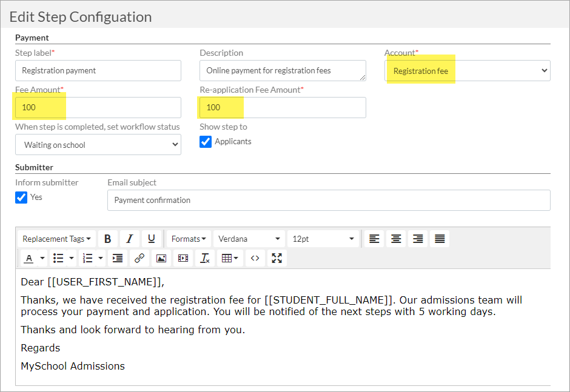Apply underline formatting
Viewport: 570px width, 392px height.
pos(152,239)
